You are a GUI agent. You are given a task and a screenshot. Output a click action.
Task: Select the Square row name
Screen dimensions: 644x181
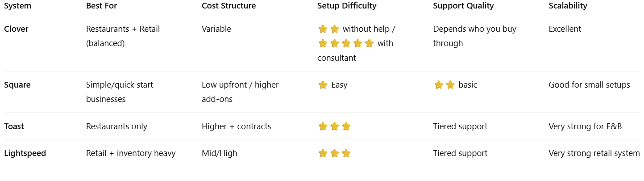pos(17,85)
